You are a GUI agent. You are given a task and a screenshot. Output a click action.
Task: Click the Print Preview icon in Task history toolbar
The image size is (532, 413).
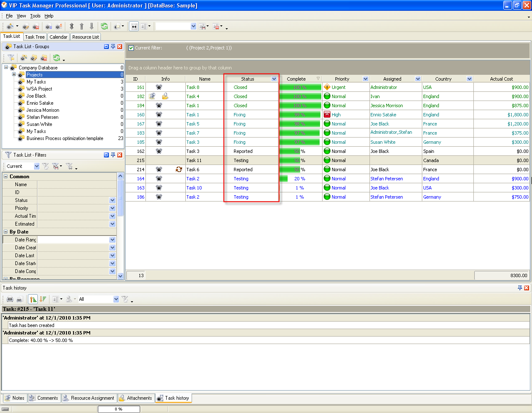point(19,299)
